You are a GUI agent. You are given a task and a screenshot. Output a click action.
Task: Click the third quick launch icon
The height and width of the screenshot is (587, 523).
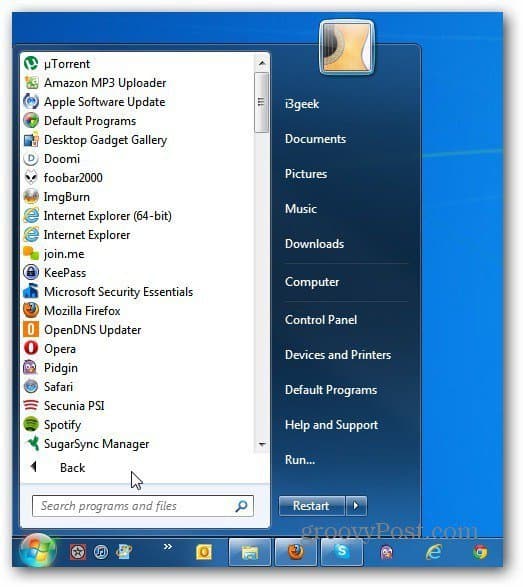click(x=124, y=552)
